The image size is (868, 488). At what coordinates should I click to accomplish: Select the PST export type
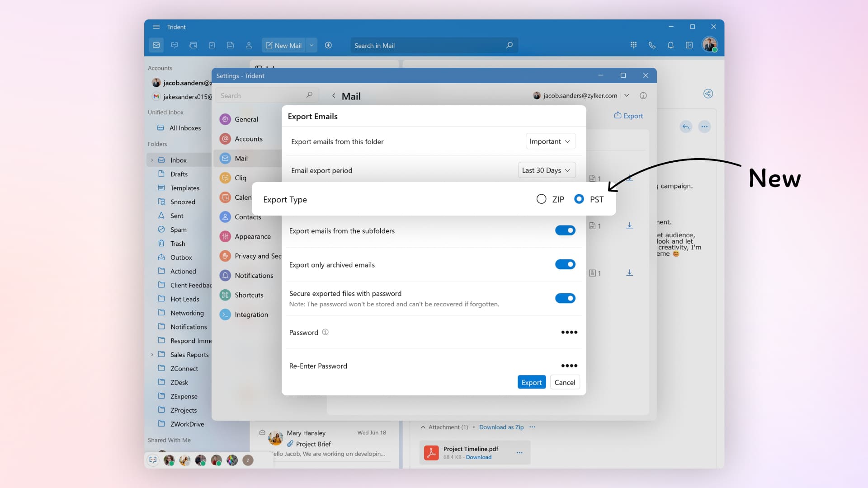click(x=579, y=199)
